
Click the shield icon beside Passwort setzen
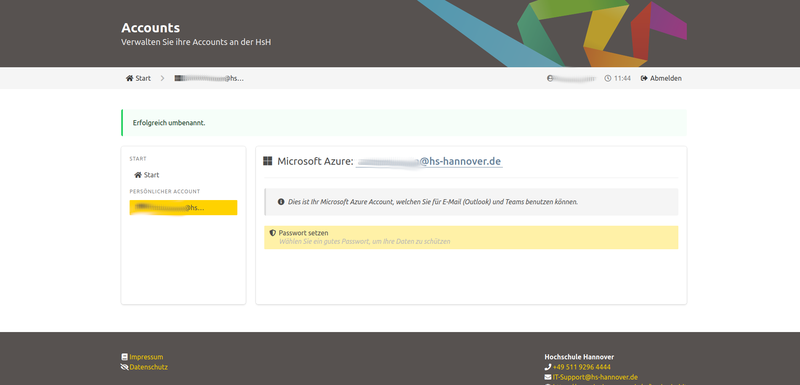(273, 233)
